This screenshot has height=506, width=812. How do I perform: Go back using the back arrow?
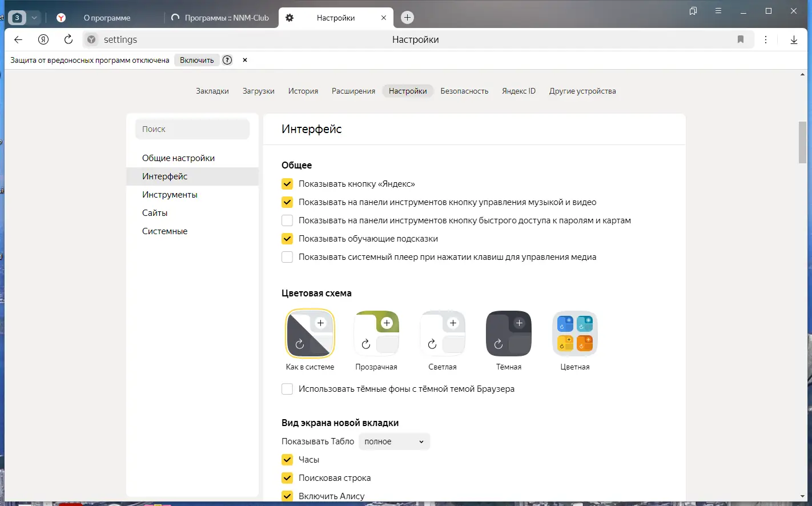[18, 39]
